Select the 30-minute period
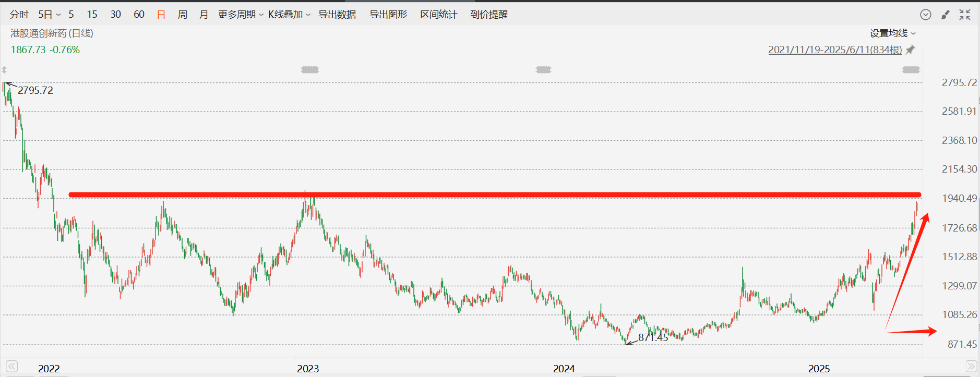The height and width of the screenshot is (377, 980). [116, 15]
